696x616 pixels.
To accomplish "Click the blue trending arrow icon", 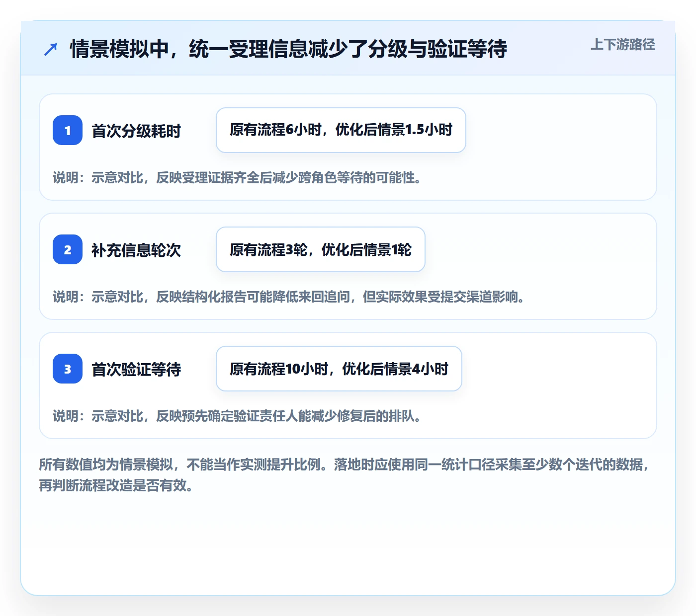I will point(51,49).
